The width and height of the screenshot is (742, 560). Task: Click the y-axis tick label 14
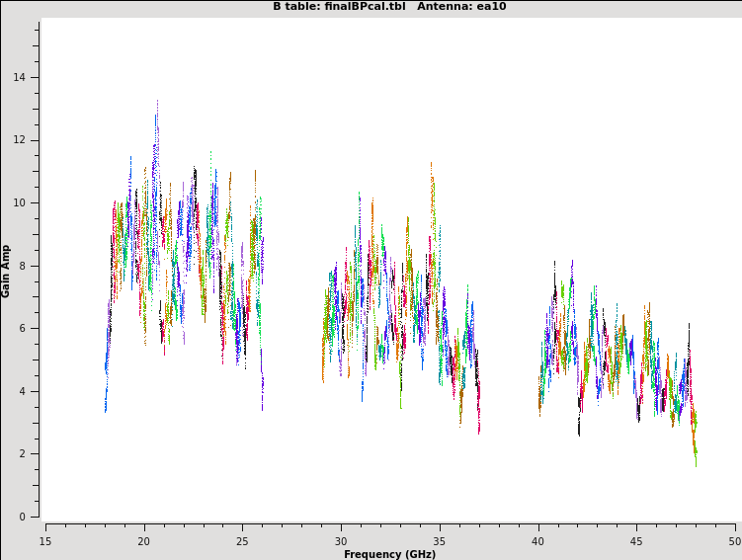click(x=21, y=78)
